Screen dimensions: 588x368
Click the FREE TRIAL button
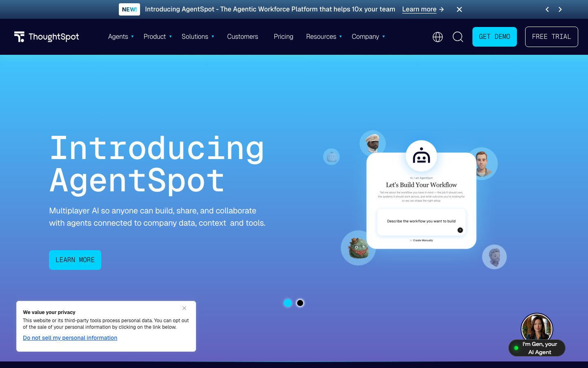552,37
